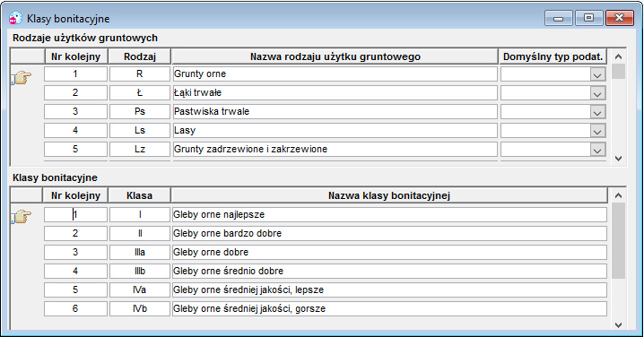This screenshot has height=337, width=644.
Task: Open tax type dropdown for Grunty zadrzewione i zakrzewione
Action: tap(597, 150)
